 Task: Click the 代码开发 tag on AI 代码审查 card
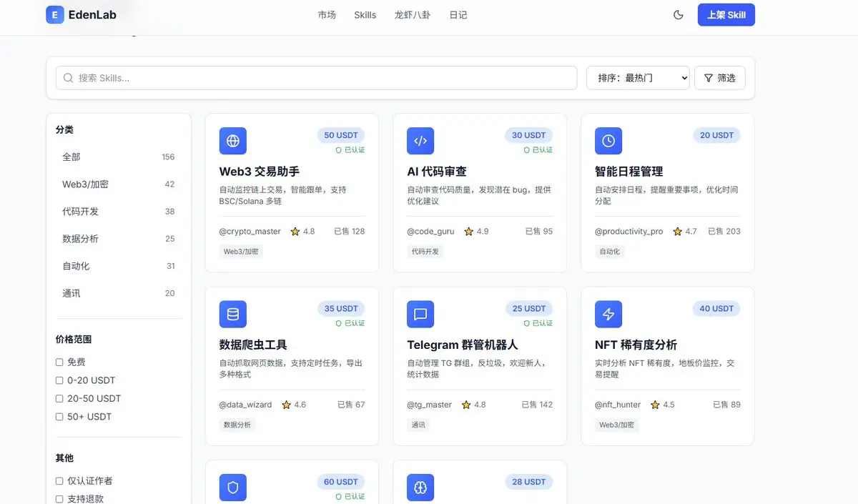[425, 252]
